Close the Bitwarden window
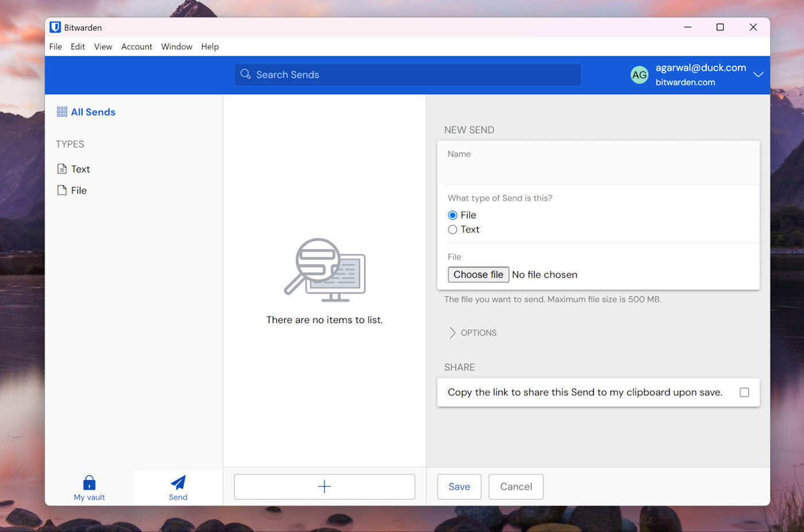This screenshot has height=532, width=804. click(753, 27)
